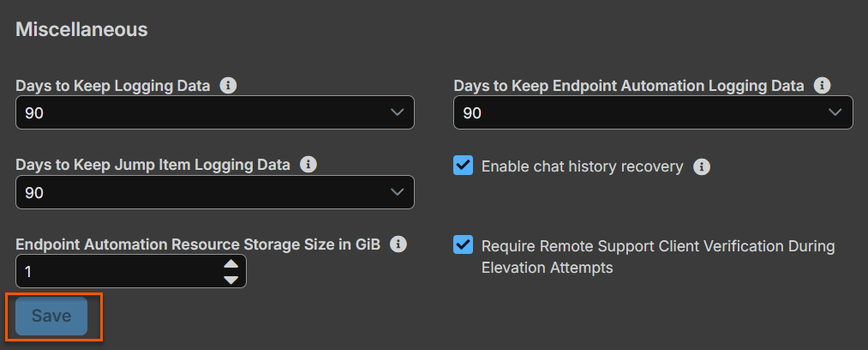The image size is (868, 350).
Task: Click the 'Enable chat history recovery' label text
Action: 582,166
